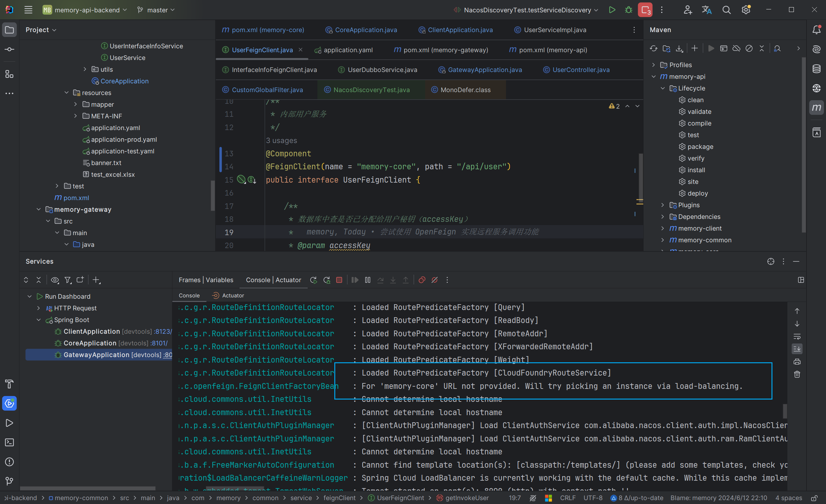Toggle the debugger layout settings icon
This screenshot has width=826, height=504.
[x=801, y=280]
